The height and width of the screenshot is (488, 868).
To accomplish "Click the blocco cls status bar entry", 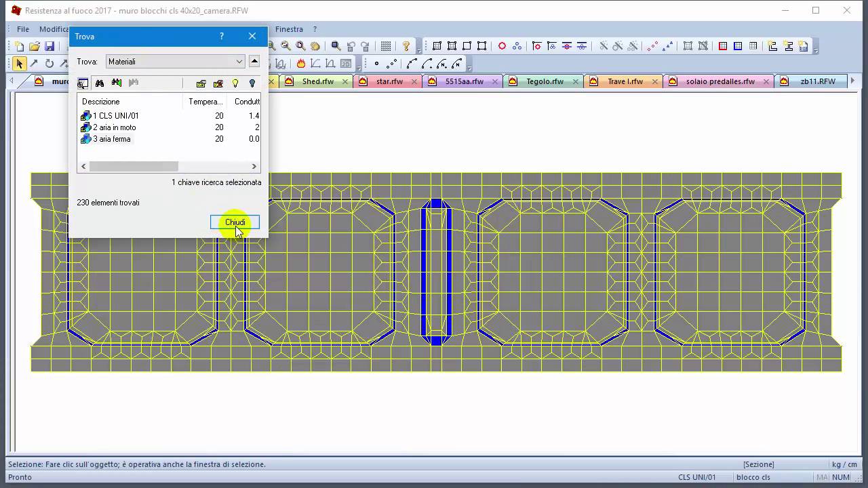I will [x=753, y=477].
